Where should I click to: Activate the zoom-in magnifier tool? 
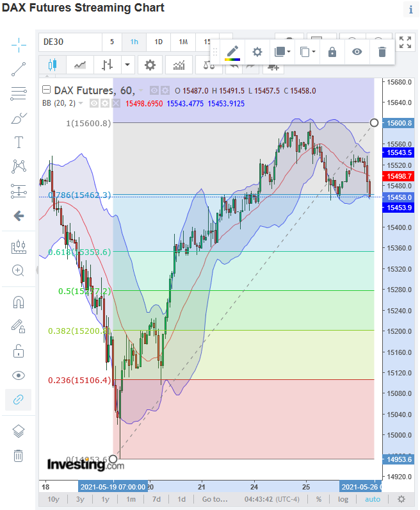pos(18,270)
